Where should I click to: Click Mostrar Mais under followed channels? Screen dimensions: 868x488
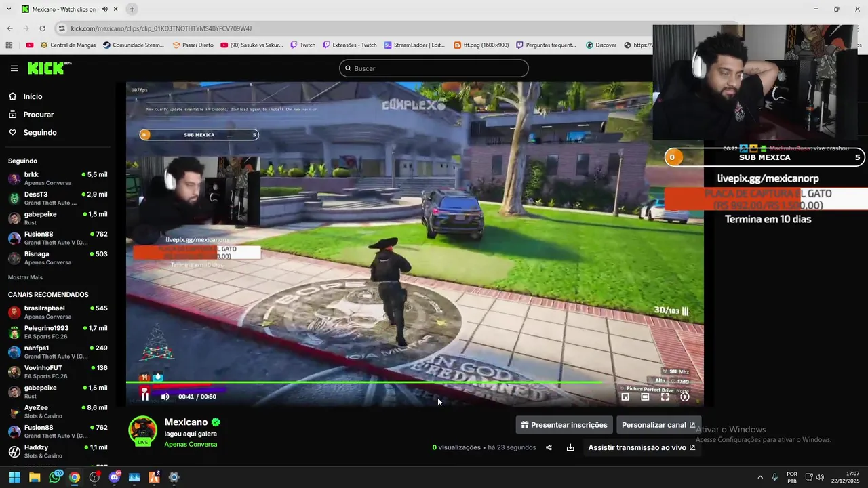[x=25, y=277]
